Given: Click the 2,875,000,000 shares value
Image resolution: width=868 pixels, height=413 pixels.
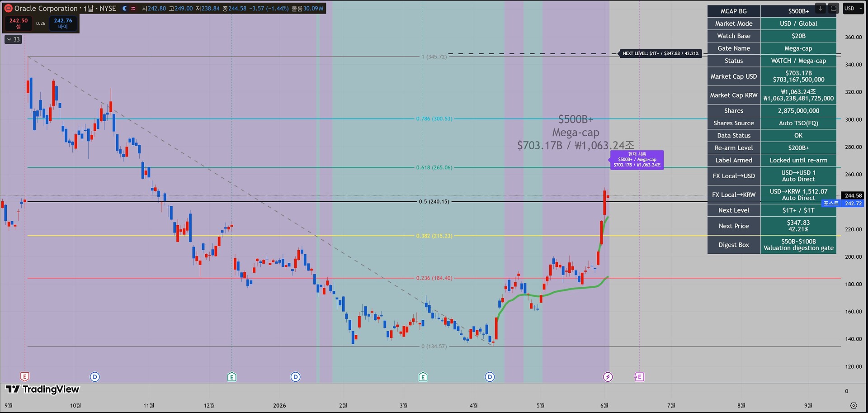Looking at the screenshot, I should (798, 111).
